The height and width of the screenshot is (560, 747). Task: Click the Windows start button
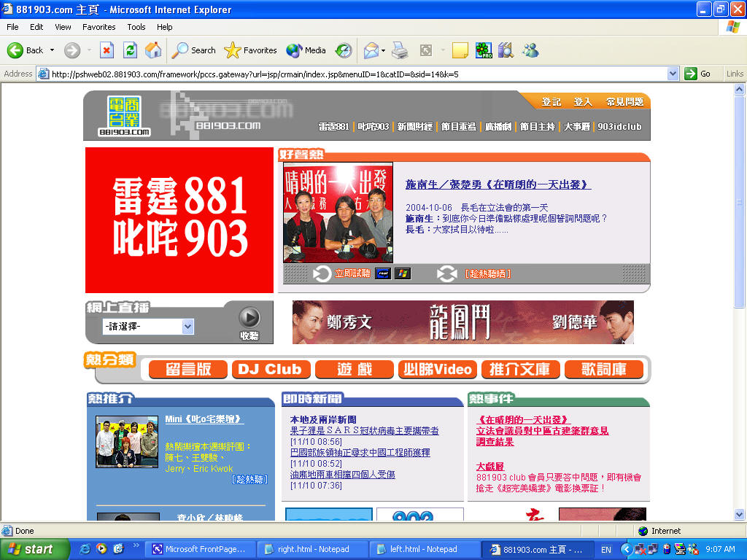(35, 549)
